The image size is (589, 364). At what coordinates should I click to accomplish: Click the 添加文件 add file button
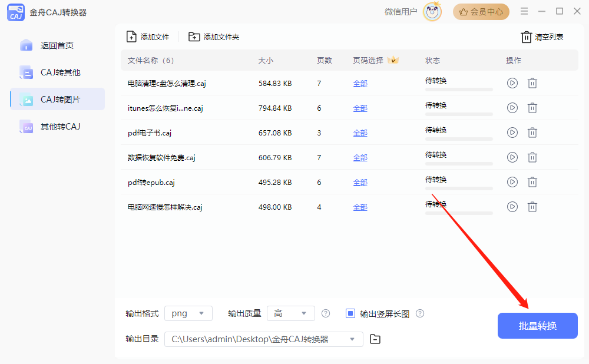click(x=148, y=37)
